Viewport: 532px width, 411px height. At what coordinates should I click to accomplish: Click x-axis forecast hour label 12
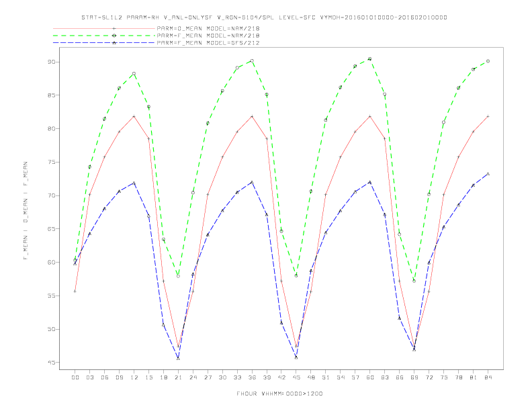[x=134, y=377]
